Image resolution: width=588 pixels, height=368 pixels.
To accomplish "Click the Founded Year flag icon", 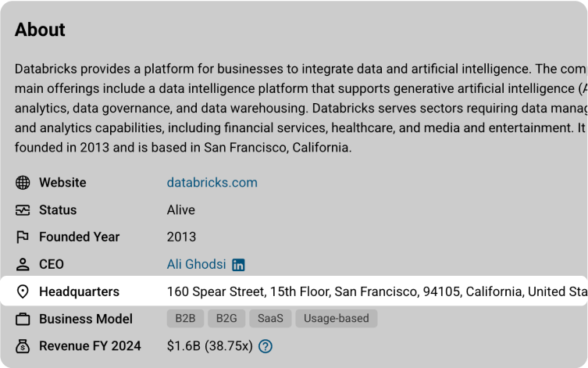I will [23, 237].
